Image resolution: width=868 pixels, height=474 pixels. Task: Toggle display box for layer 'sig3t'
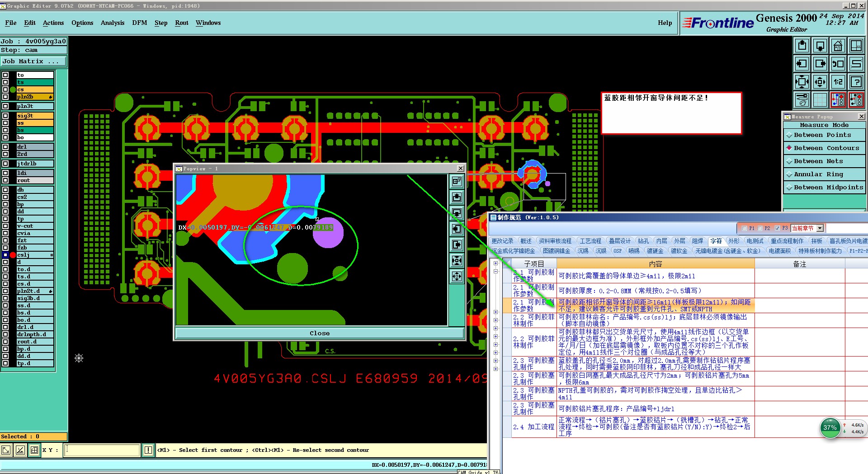coord(5,116)
